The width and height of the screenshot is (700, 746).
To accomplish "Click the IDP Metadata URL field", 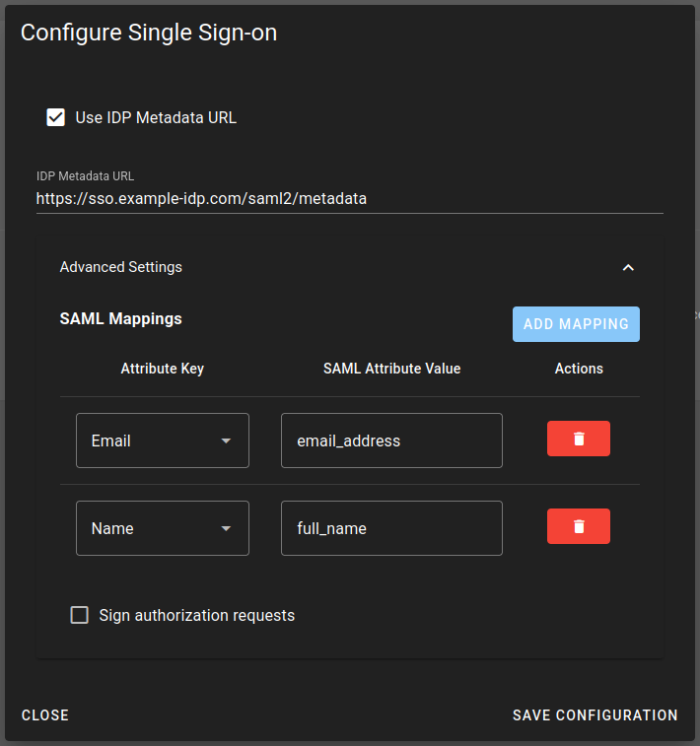I will coord(350,198).
